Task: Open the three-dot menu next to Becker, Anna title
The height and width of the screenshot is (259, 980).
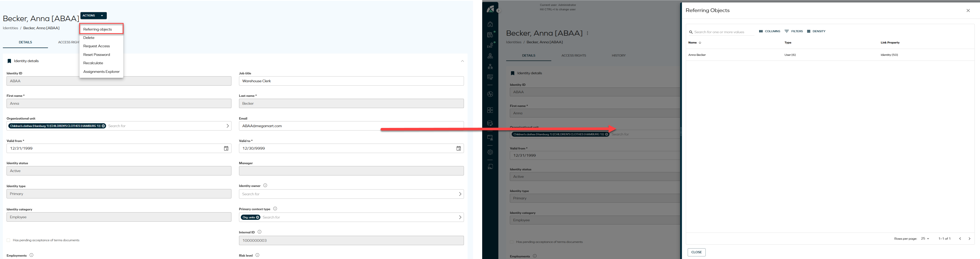Action: click(x=587, y=33)
